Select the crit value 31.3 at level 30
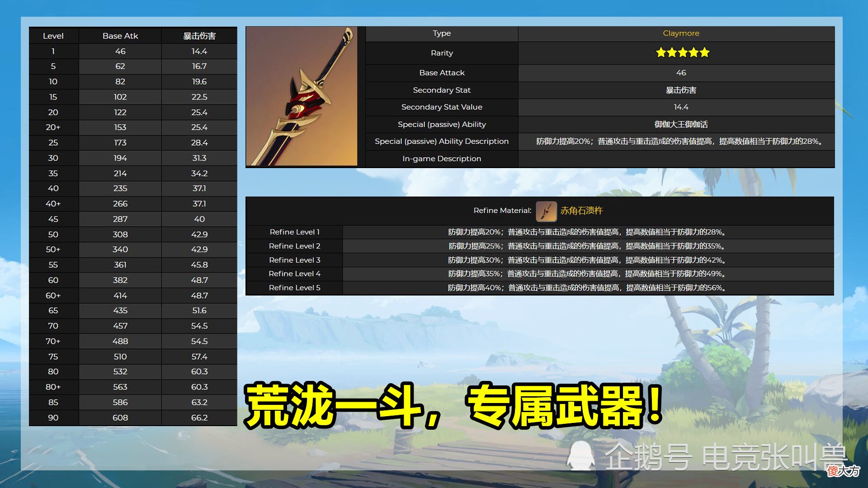The width and height of the screenshot is (868, 488). (199, 158)
